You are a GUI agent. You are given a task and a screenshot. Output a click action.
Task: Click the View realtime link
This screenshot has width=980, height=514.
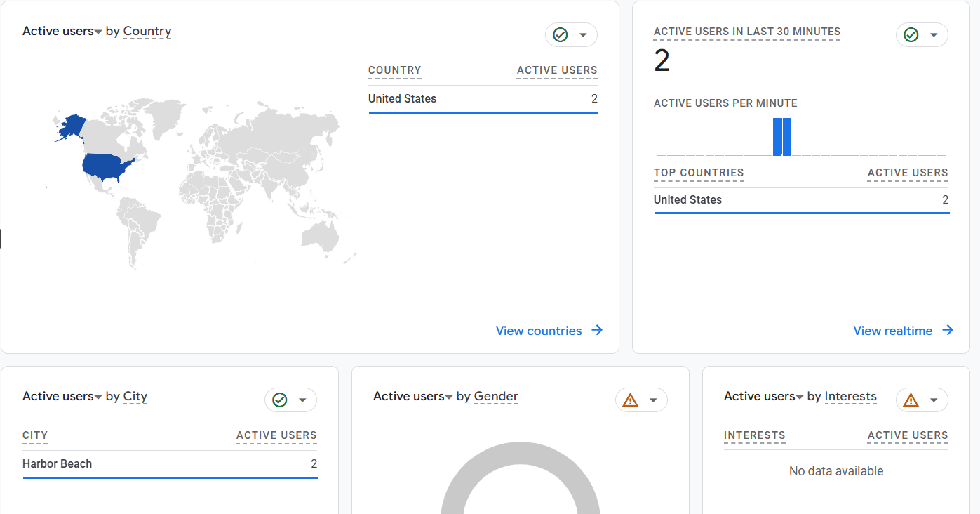click(893, 330)
